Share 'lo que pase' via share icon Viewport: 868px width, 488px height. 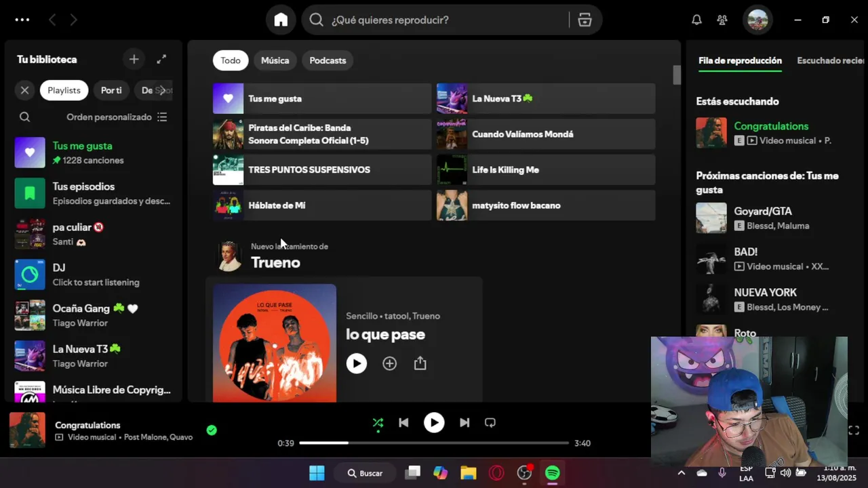tap(420, 363)
